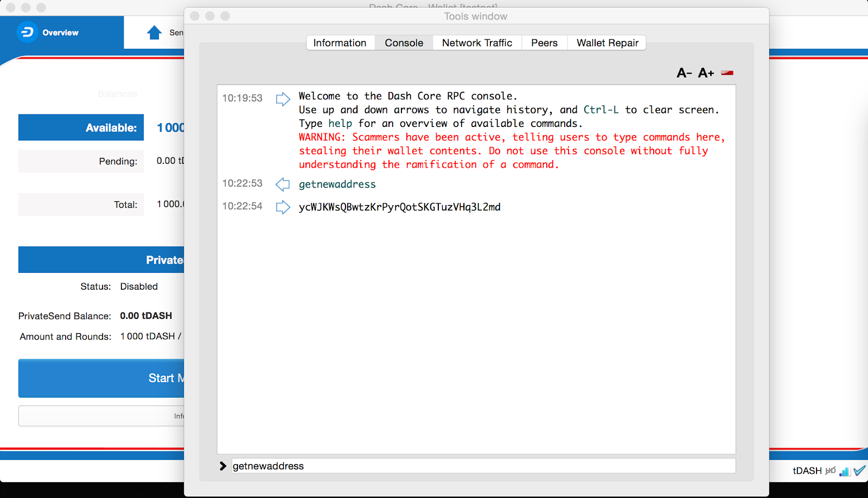This screenshot has width=868, height=498.
Task: Click the reply arrow beside getnewaddress
Action: (283, 184)
